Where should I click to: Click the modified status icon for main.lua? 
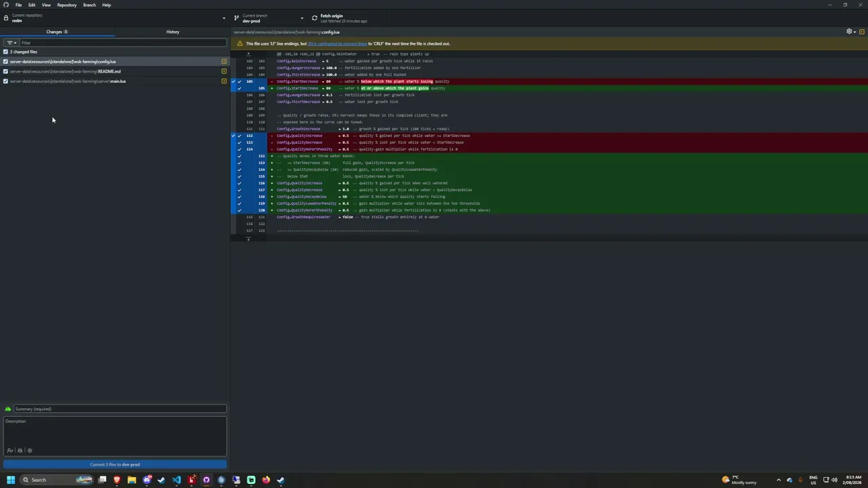(224, 81)
